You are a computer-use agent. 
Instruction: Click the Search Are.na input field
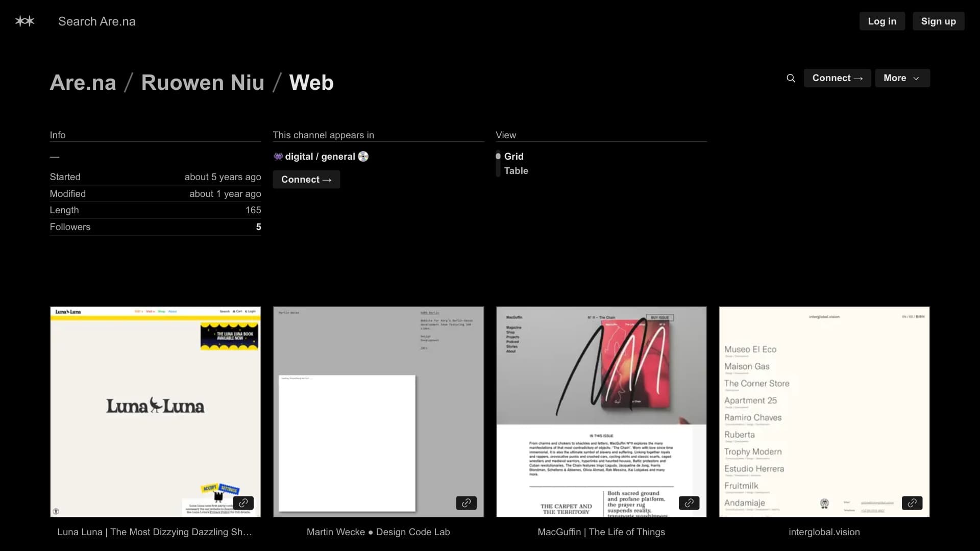97,21
